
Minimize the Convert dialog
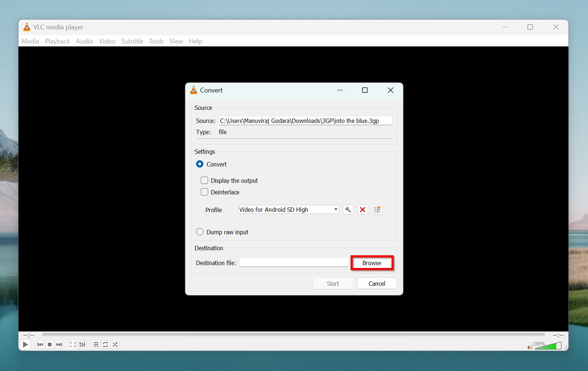[340, 90]
